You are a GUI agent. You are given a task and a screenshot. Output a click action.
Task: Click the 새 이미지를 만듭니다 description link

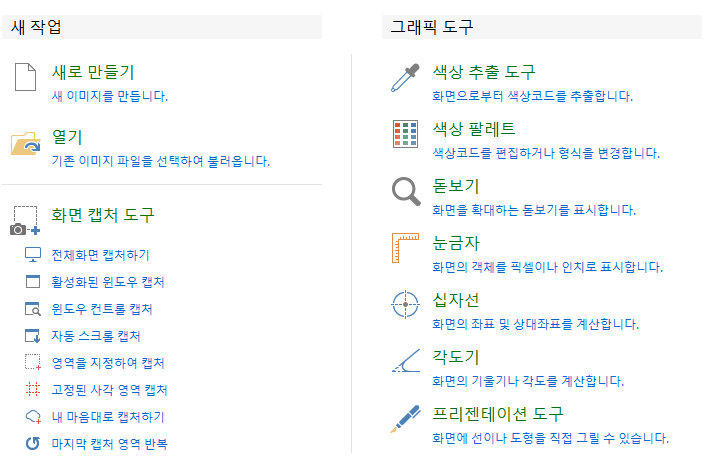pos(110,96)
